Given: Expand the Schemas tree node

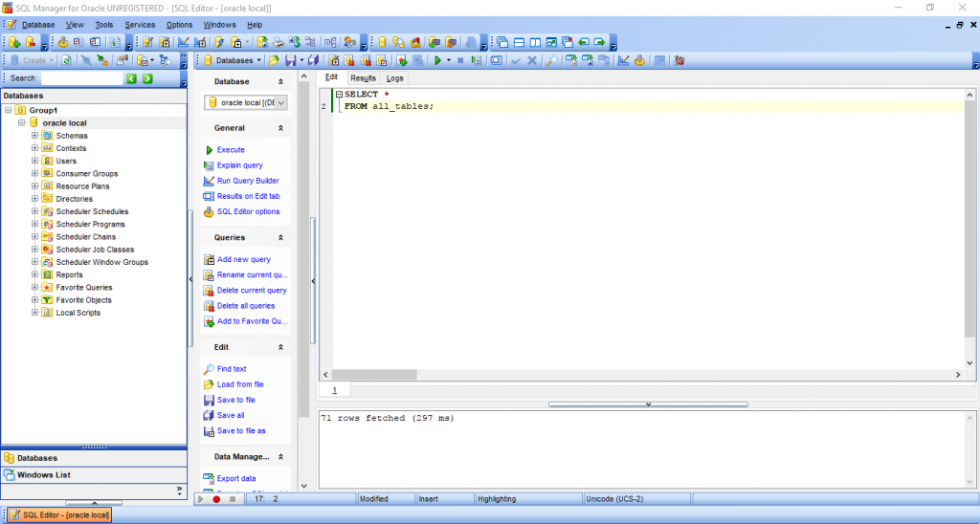Looking at the screenshot, I should (34, 136).
